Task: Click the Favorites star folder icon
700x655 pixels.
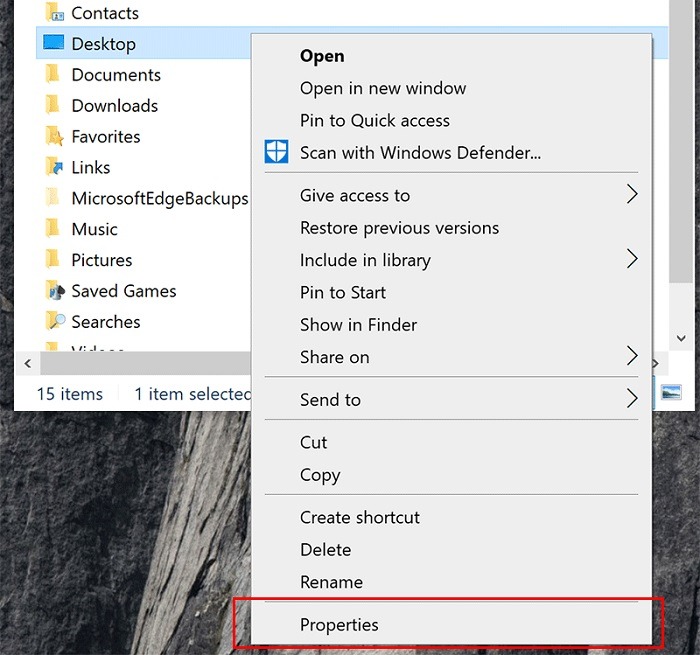Action: coord(54,136)
